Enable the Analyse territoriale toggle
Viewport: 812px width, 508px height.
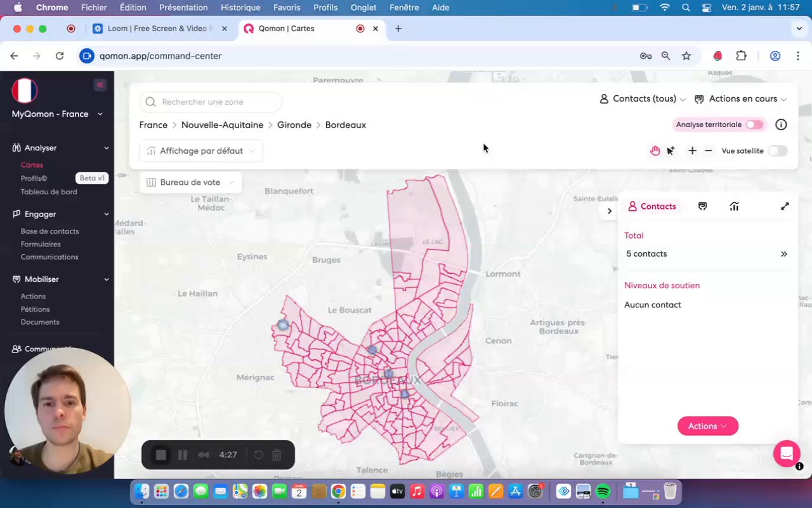click(754, 124)
